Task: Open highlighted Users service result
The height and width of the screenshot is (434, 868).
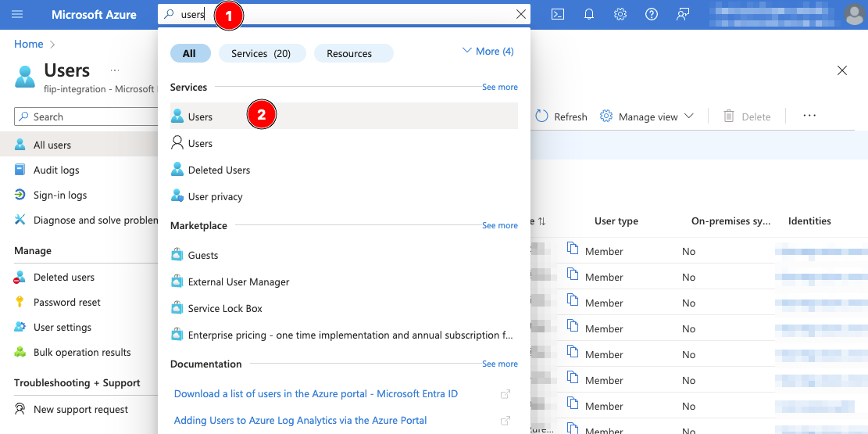Action: (x=344, y=116)
